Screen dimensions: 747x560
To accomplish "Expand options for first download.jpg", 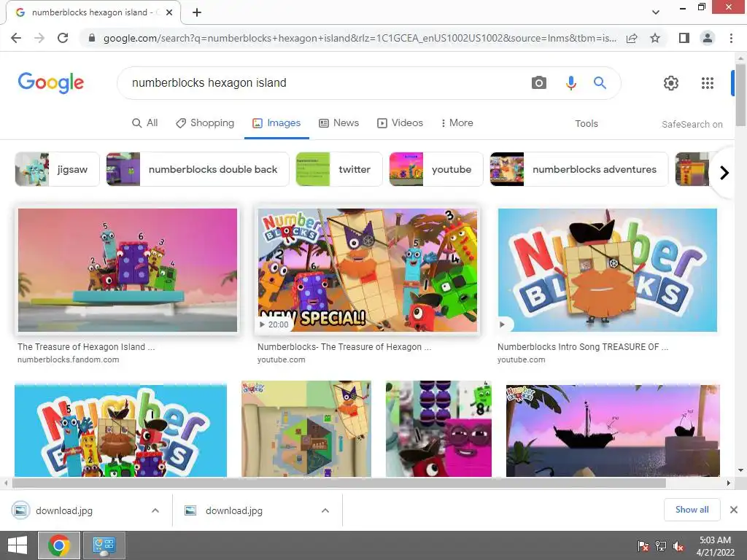I will (x=155, y=510).
